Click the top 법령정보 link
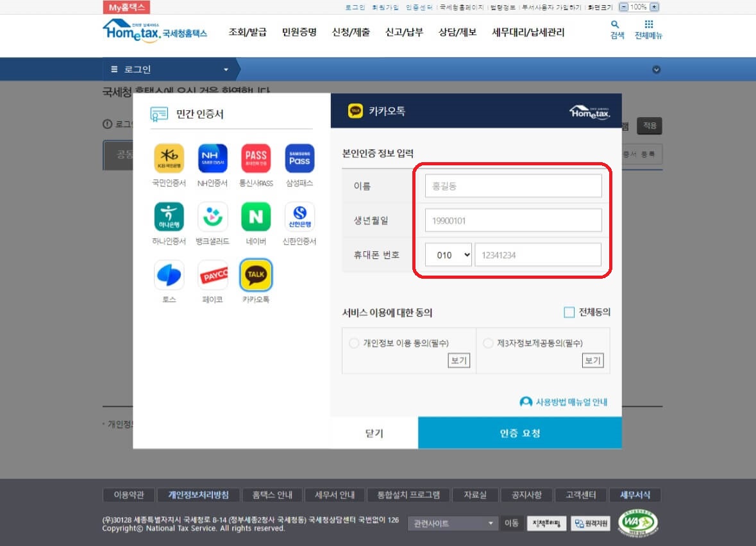The height and width of the screenshot is (546, 756). coord(503,7)
